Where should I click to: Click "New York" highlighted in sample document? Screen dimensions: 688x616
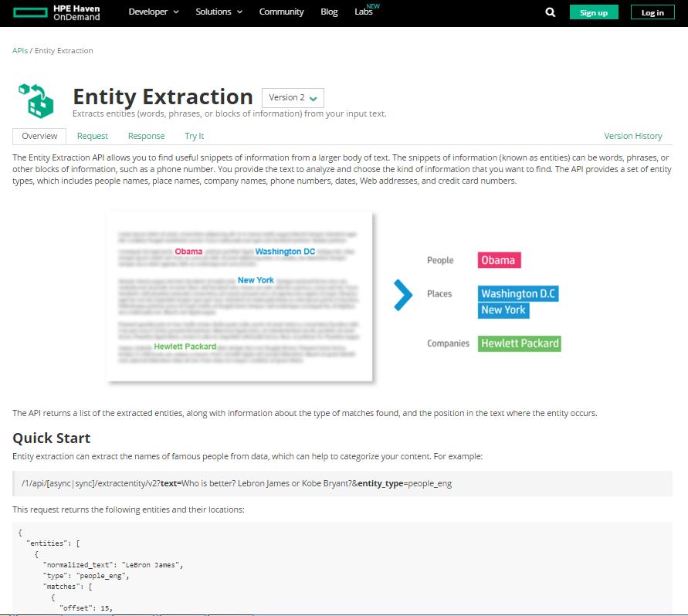pyautogui.click(x=256, y=280)
